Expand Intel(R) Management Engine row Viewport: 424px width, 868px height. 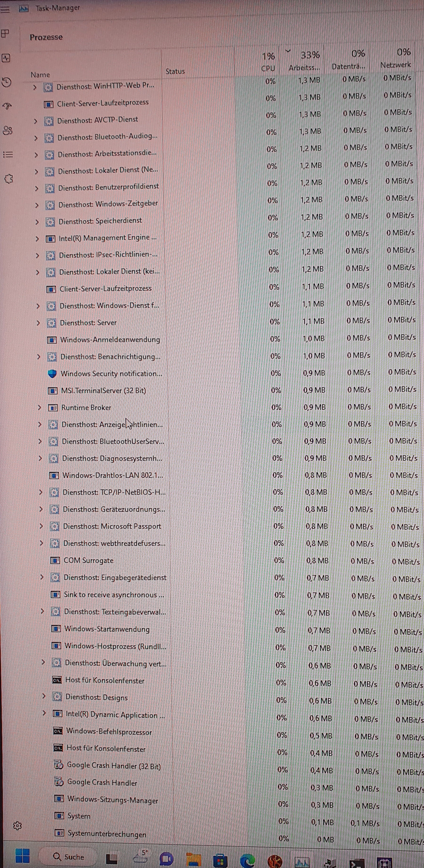coord(37,239)
